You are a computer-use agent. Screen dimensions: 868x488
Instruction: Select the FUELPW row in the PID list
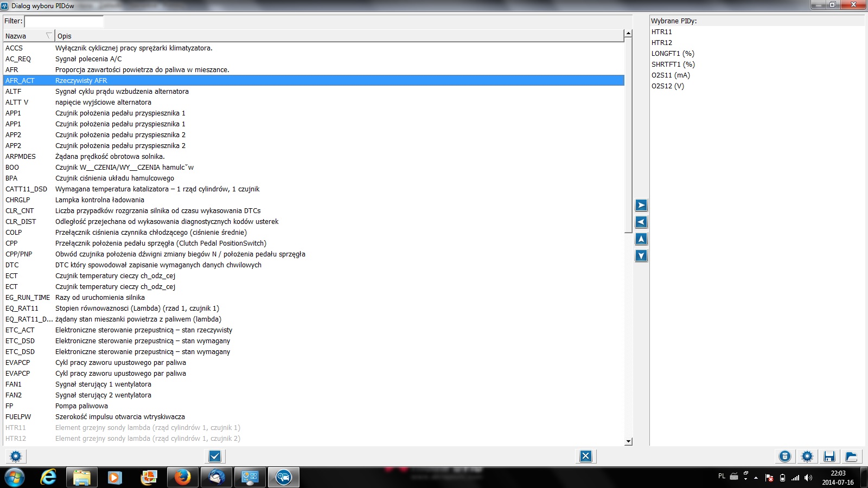tap(18, 417)
